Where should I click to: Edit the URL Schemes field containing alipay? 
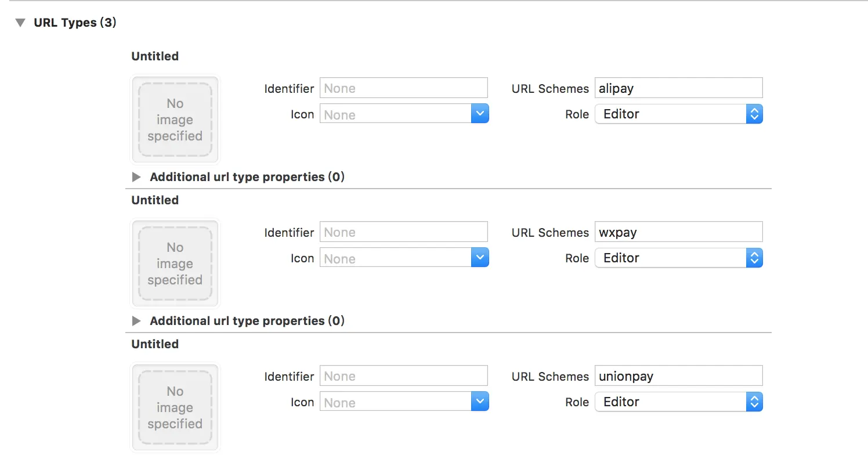click(x=679, y=88)
